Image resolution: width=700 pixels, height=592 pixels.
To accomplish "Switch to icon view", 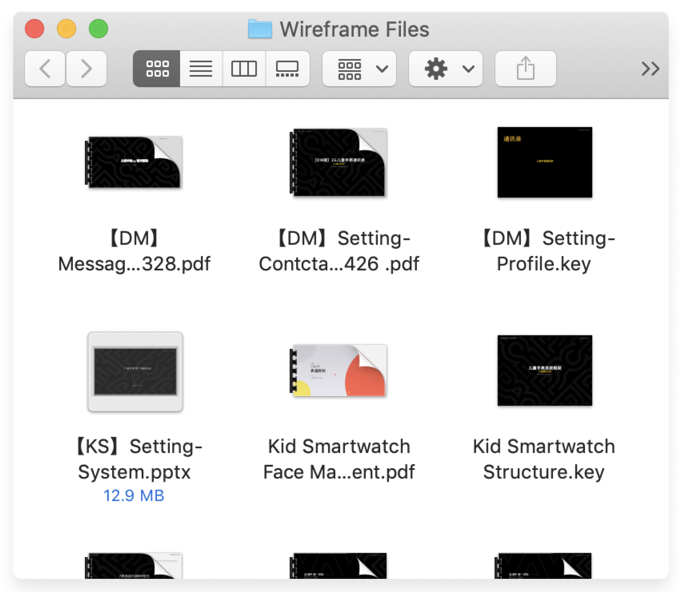I will pos(157,69).
